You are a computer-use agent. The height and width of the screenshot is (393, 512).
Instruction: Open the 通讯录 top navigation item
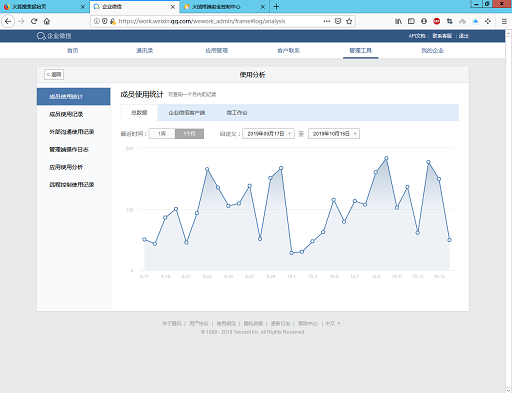click(144, 51)
